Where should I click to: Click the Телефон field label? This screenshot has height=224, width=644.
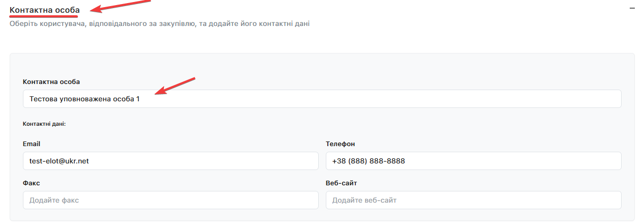click(x=340, y=144)
